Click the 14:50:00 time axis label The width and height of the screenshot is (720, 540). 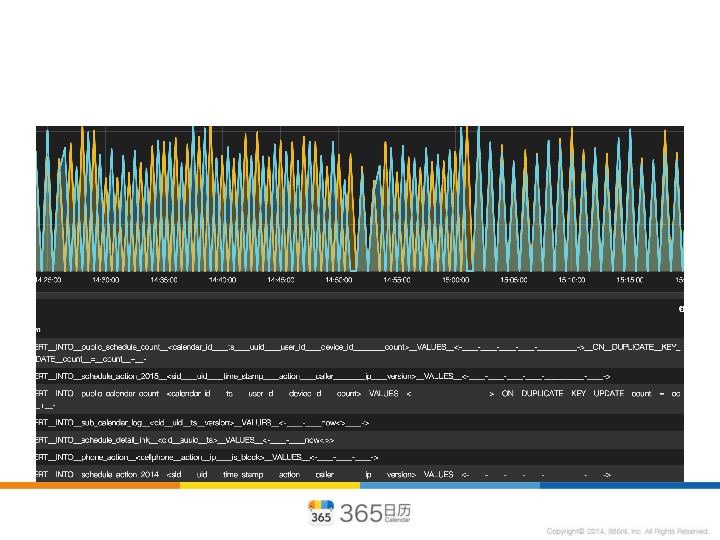339,280
